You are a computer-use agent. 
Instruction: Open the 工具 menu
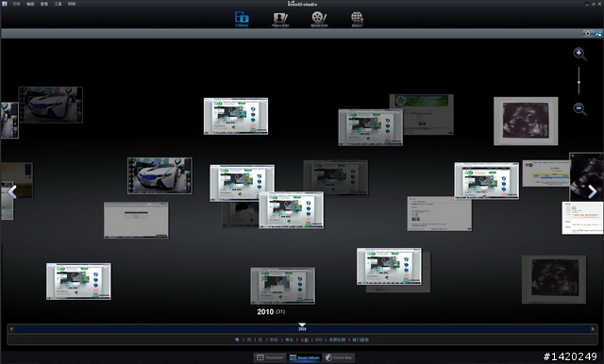coord(58,4)
